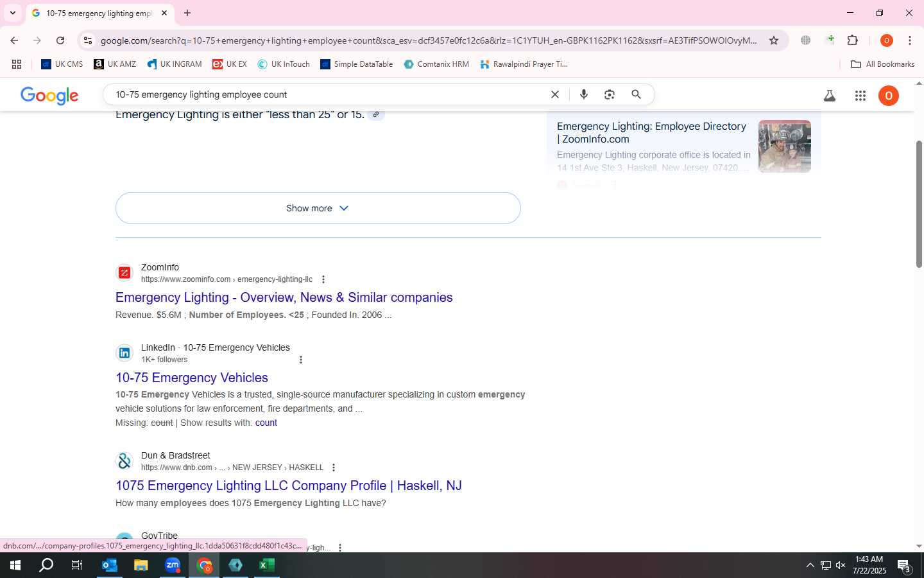Open the Google account avatar
Image resolution: width=924 pixels, height=578 pixels.
point(889,96)
